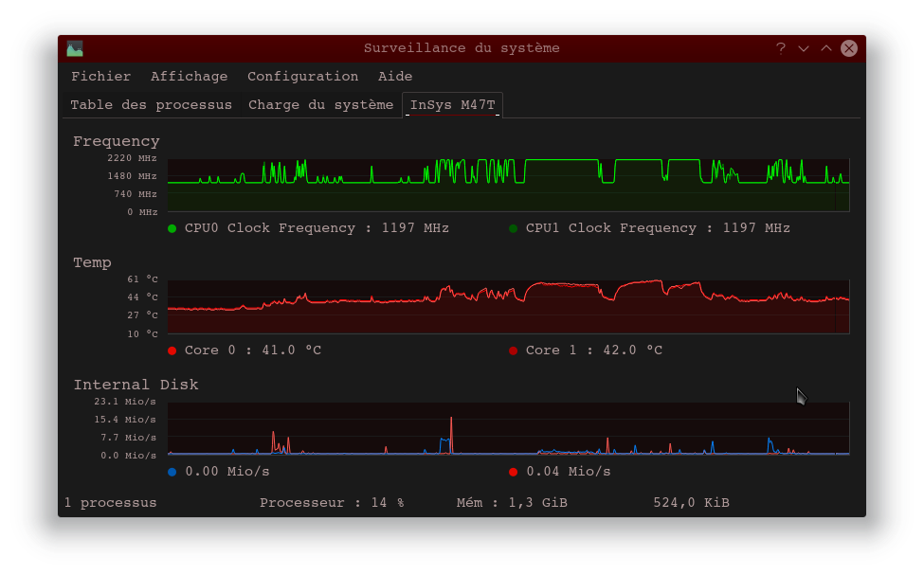
Task: Click the green CPU0 legend color dot
Action: 172,228
